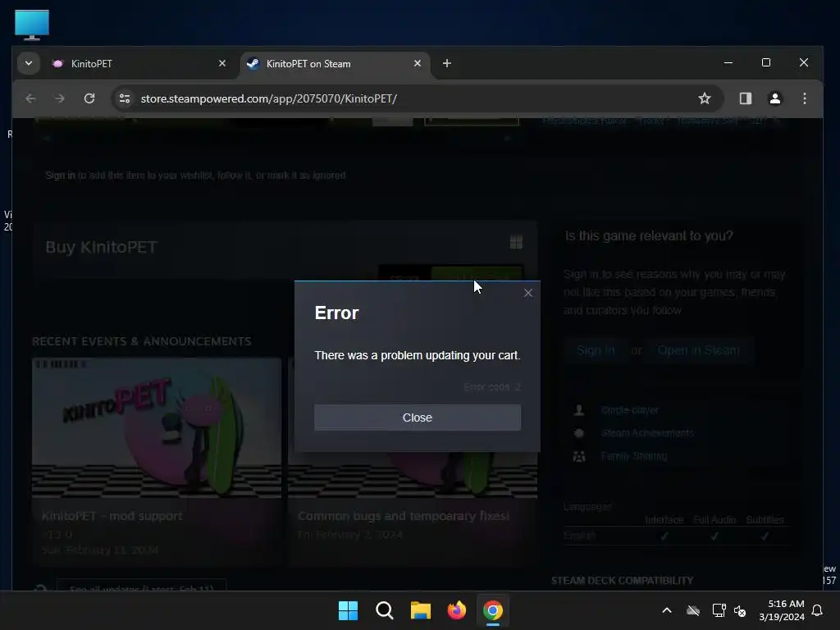Select the KinitoPET on Steam tab
Viewport: 840px width, 630px height.
[x=335, y=64]
